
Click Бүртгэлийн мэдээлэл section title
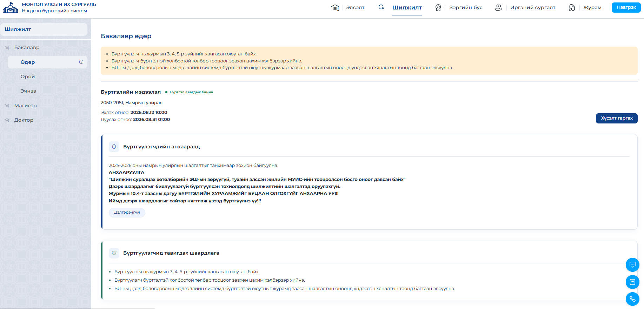pos(131,92)
